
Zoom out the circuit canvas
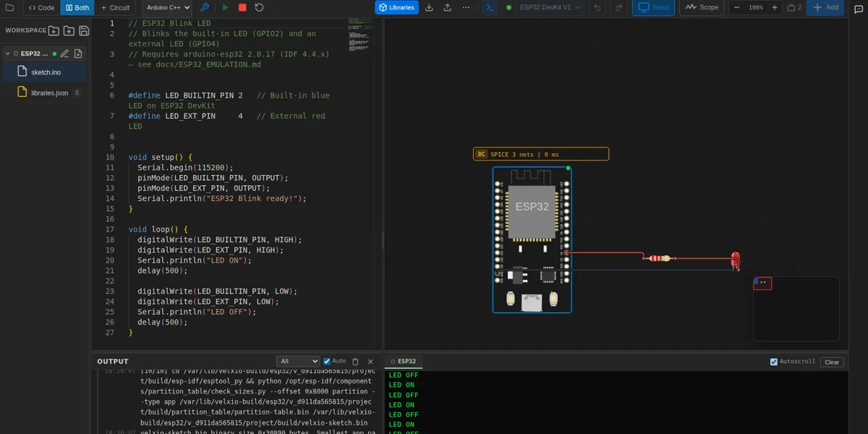coord(736,7)
